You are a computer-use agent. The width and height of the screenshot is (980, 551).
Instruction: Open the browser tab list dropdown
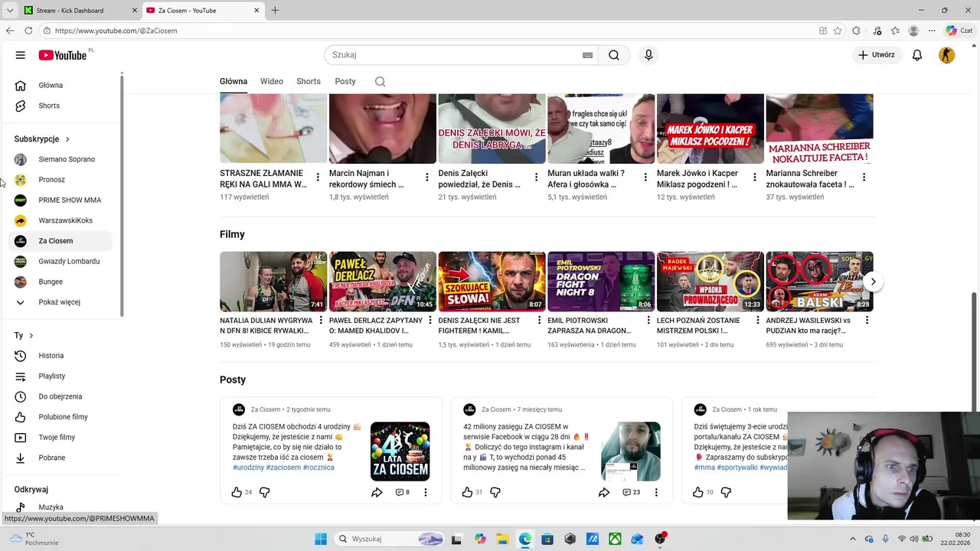click(9, 11)
